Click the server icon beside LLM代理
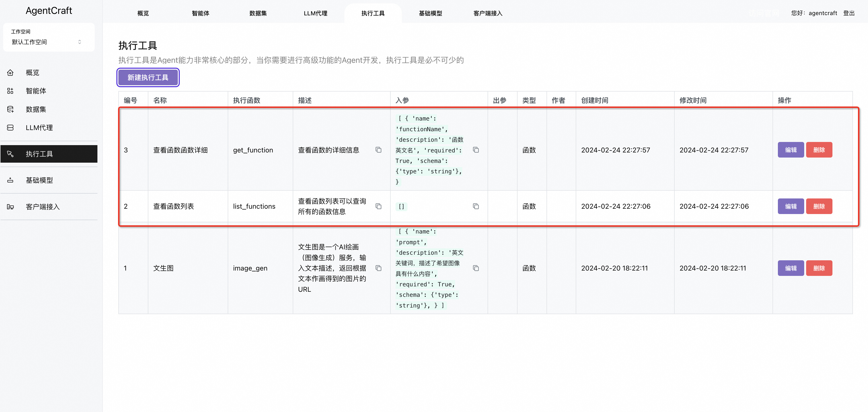 coord(10,128)
